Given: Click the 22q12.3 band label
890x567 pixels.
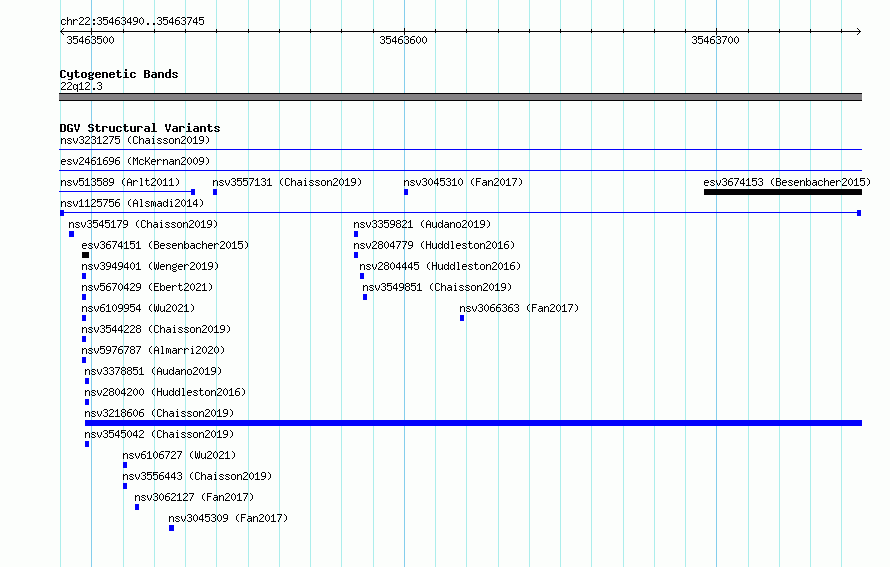Looking at the screenshot, I should (81, 86).
